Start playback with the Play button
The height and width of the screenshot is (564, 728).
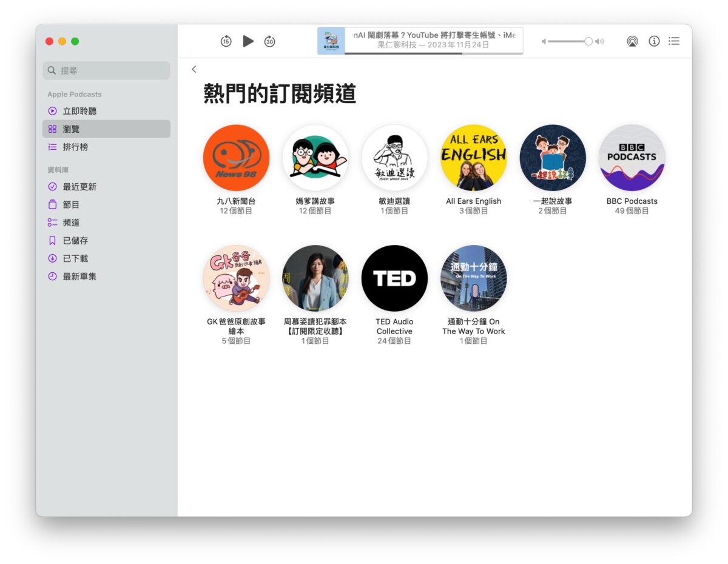pyautogui.click(x=248, y=41)
